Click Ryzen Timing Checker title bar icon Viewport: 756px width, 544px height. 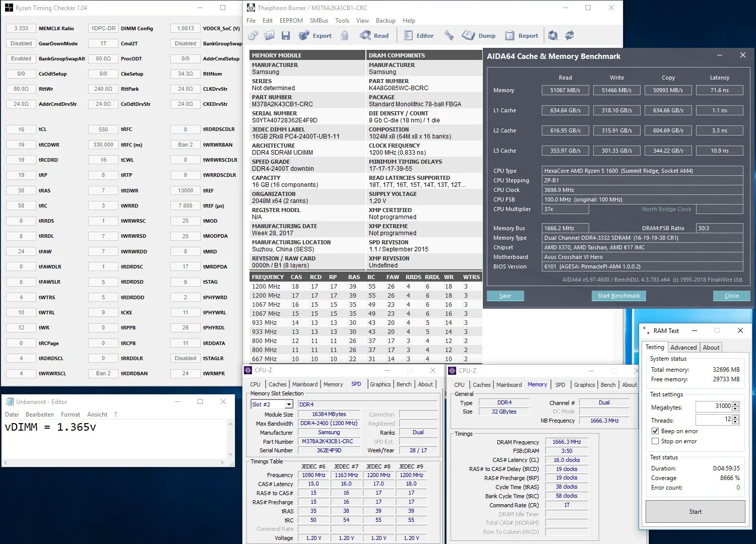(x=9, y=8)
